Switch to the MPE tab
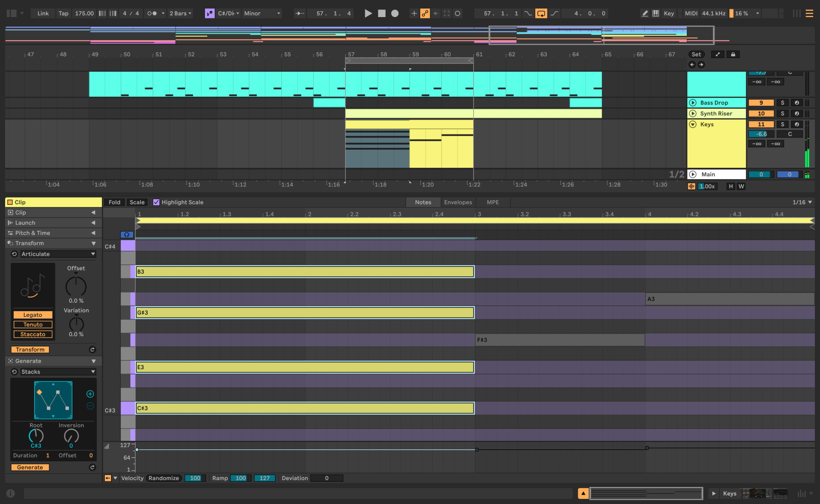The height and width of the screenshot is (504, 820). click(x=492, y=202)
